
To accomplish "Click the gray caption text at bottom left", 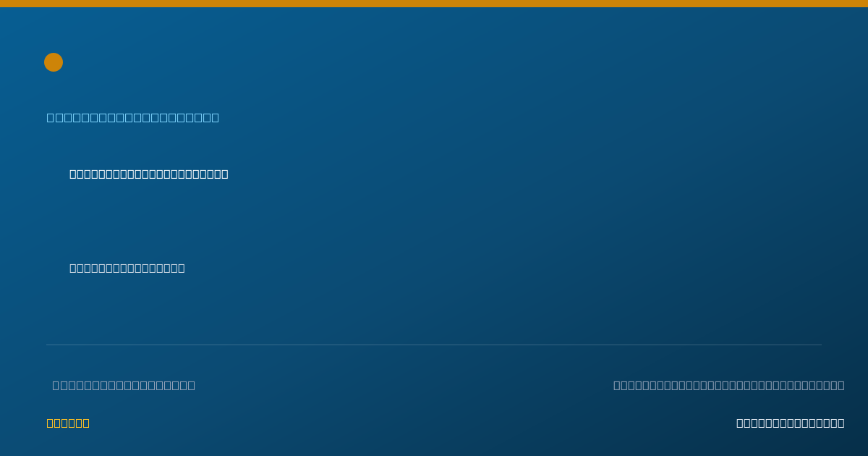I will pyautogui.click(x=124, y=385).
